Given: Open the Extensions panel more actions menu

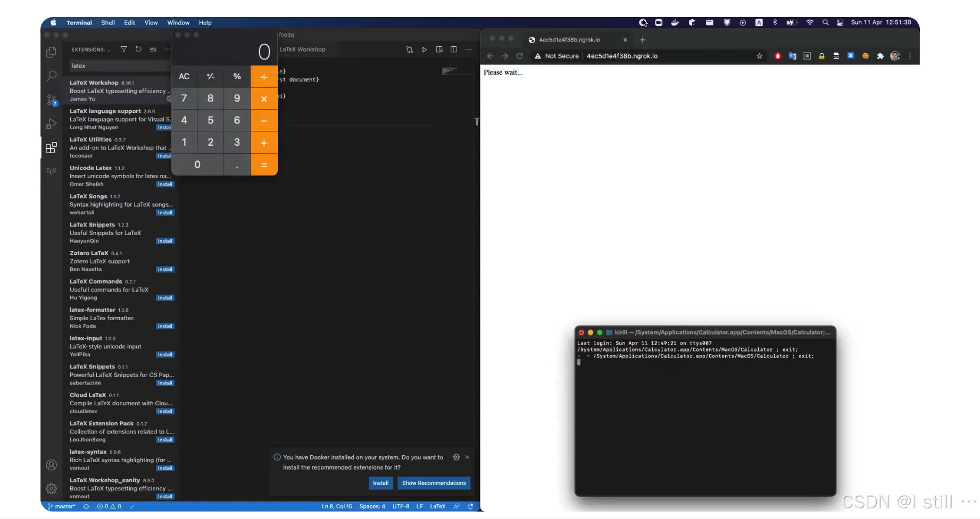Looking at the screenshot, I should coord(168,49).
